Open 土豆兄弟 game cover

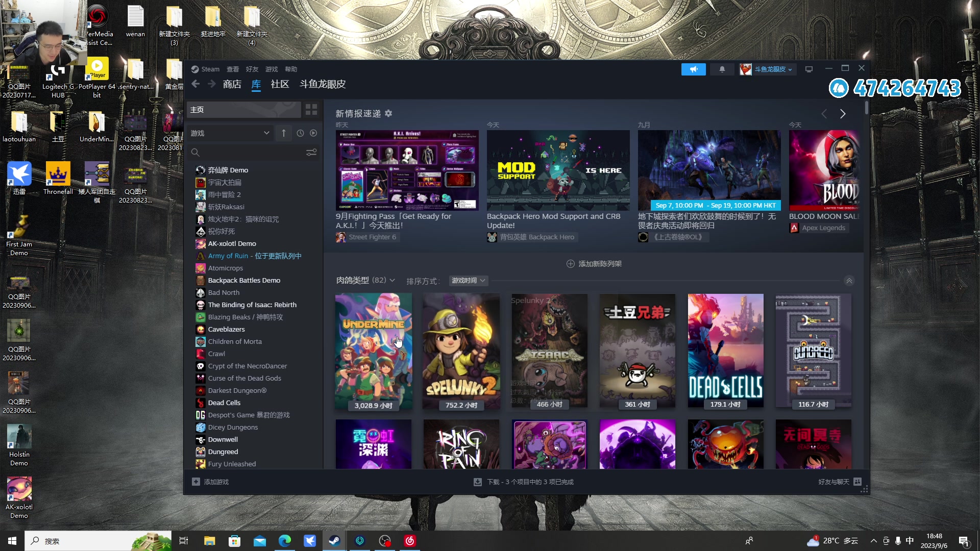(638, 351)
